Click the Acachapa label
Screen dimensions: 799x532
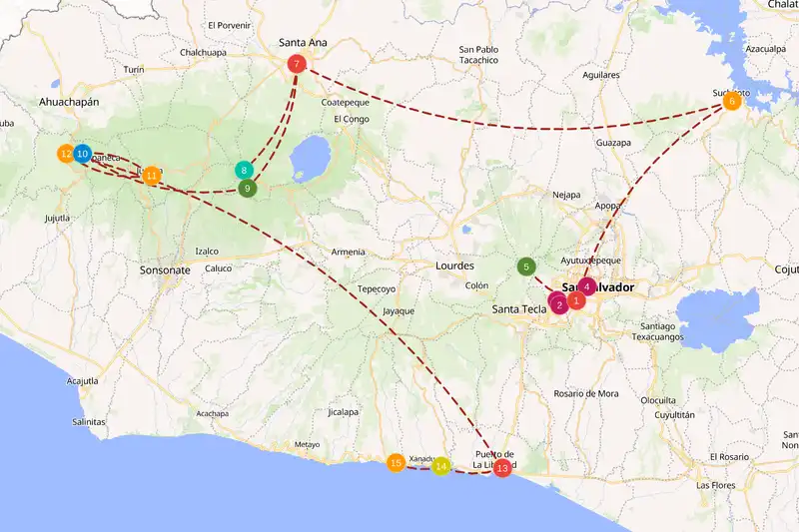[x=213, y=414]
